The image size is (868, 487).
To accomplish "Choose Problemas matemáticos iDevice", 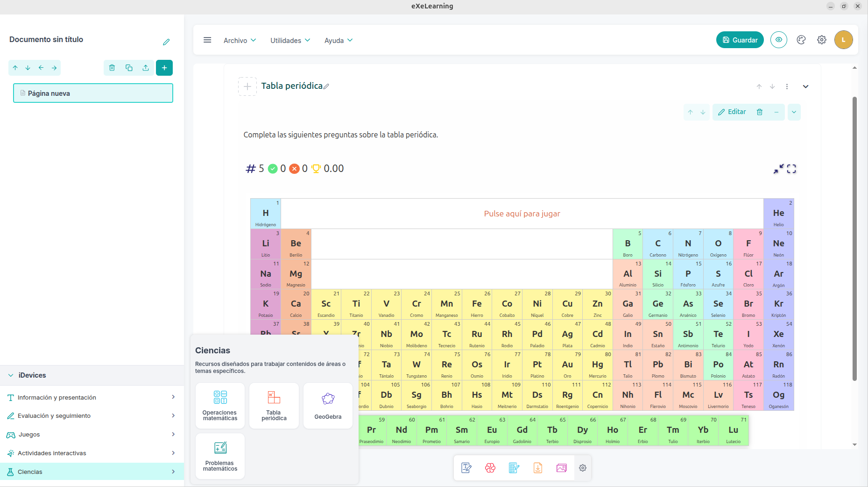I will tap(220, 456).
